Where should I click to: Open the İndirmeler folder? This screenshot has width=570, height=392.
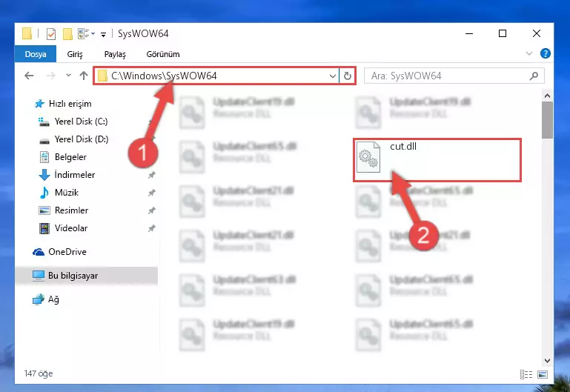pyautogui.click(x=67, y=175)
